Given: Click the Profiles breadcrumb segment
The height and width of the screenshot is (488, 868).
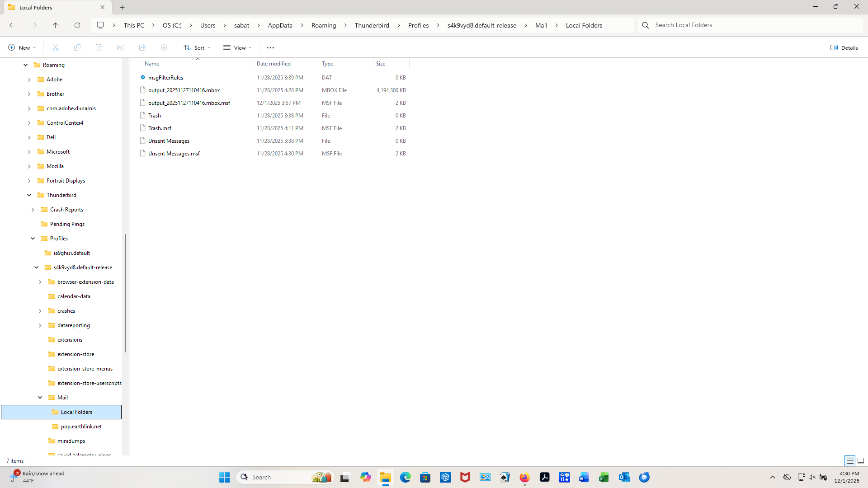Looking at the screenshot, I should click(418, 25).
